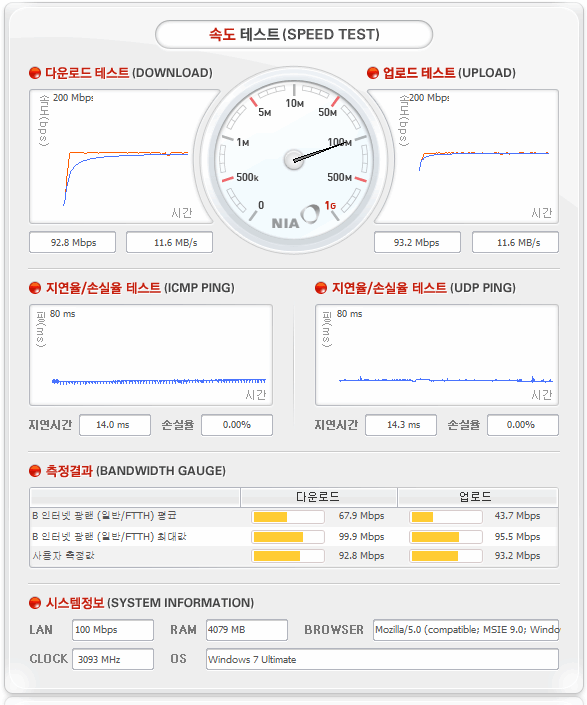Image resolution: width=587 pixels, height=705 pixels.
Task: Click the red bullet beside UPLOAD heading
Action: (373, 73)
